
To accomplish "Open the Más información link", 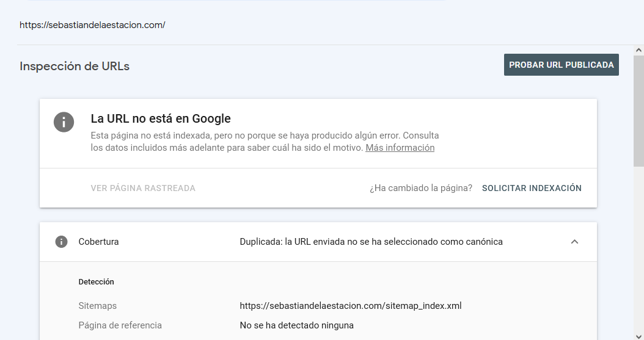I will pyautogui.click(x=400, y=148).
